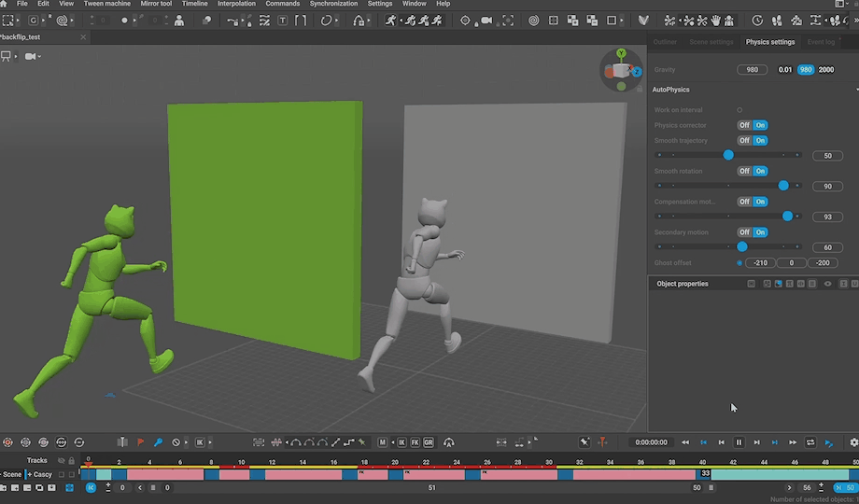Viewport: 859px width, 504px height.
Task: Select the Work on interval radio button
Action: (740, 110)
